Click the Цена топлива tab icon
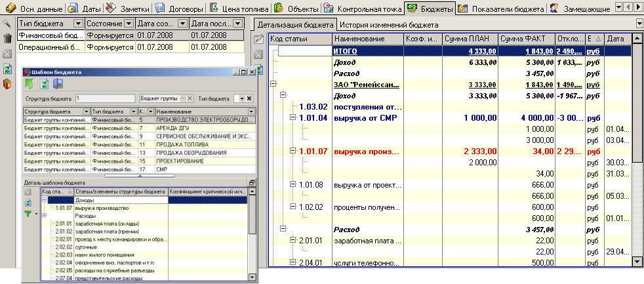This screenshot has height=284, width=644. 214,9
